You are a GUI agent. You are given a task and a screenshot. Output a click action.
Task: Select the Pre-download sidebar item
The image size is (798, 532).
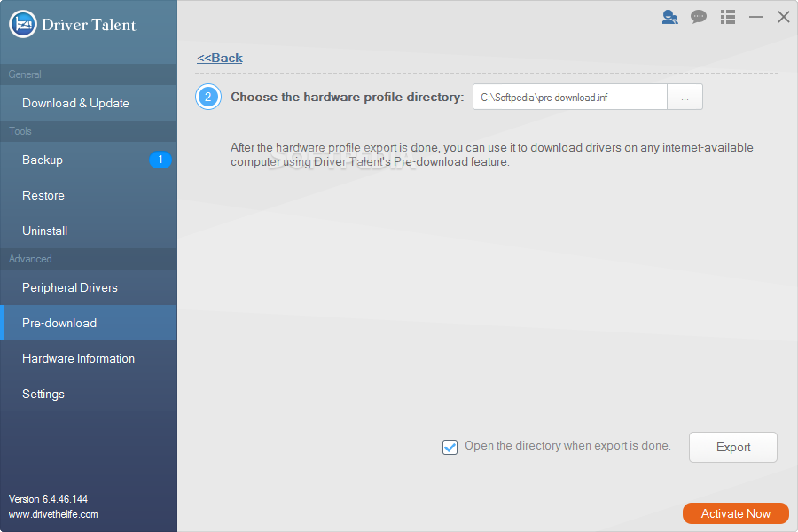coord(88,323)
